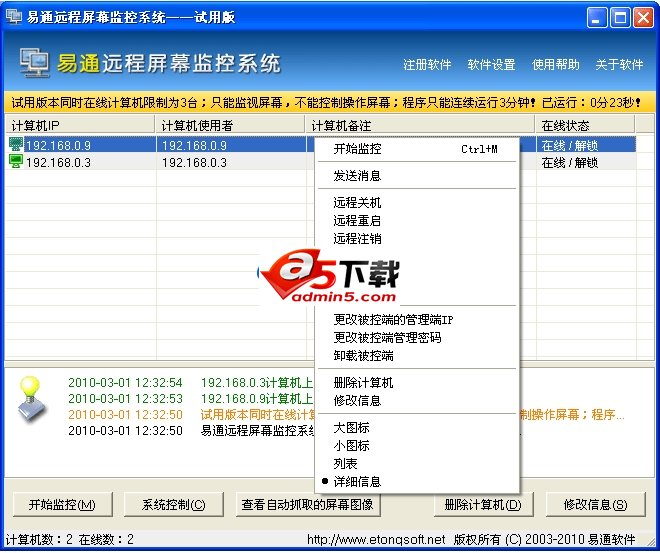
Task: Select the checked 详细信息 view option
Action: point(417,481)
